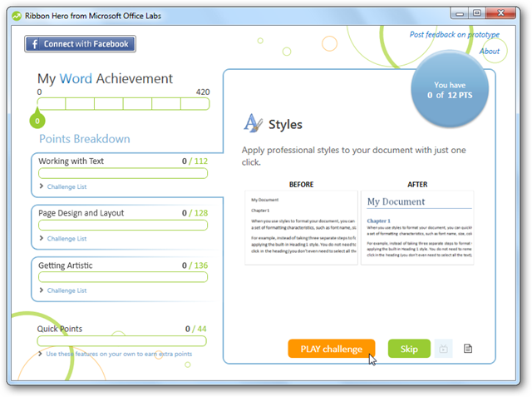The image size is (532, 397).
Task: Open the Post feedback on prototype link
Action: point(455,35)
